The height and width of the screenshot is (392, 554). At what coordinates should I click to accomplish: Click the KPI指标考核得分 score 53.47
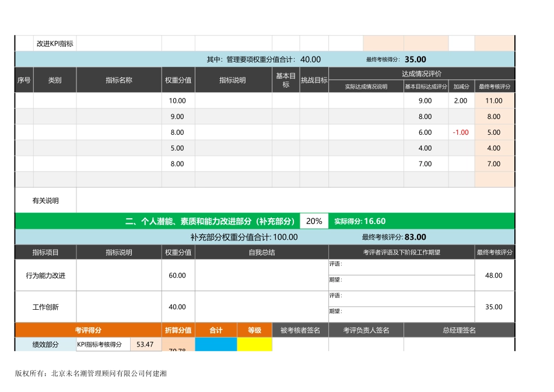[x=144, y=345]
